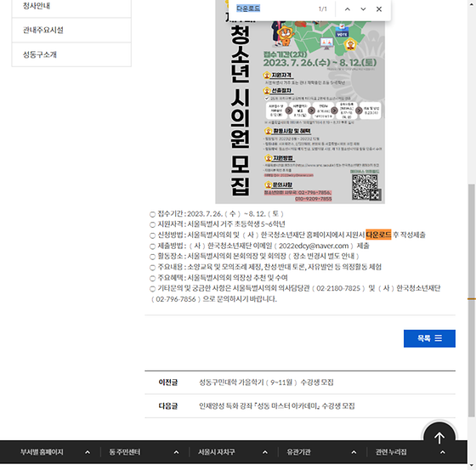Click the 이전글 label
Screen dimensions: 476x470
point(168,382)
